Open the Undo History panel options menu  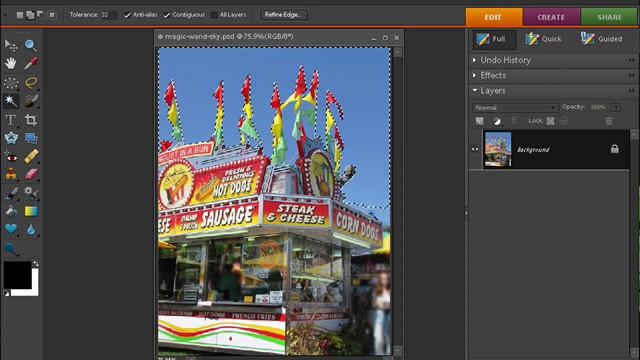pyautogui.click(x=632, y=60)
